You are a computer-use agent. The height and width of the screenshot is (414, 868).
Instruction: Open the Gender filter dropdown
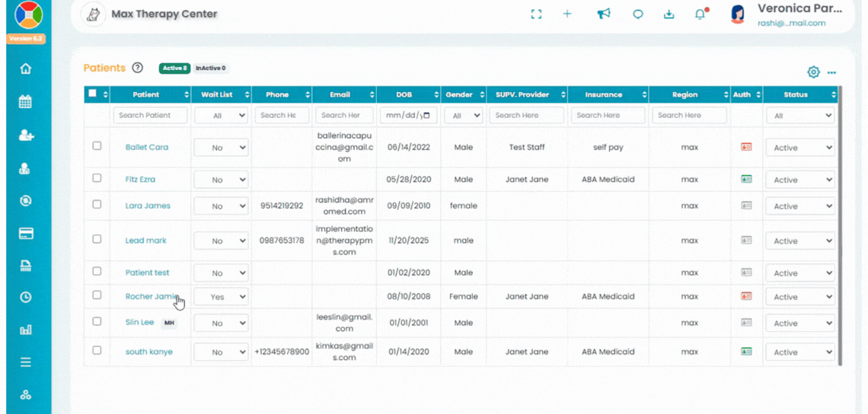point(464,116)
